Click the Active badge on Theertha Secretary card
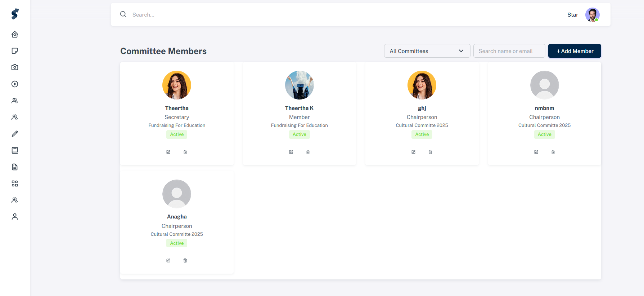Screen dimensions: 644x296 pyautogui.click(x=177, y=134)
